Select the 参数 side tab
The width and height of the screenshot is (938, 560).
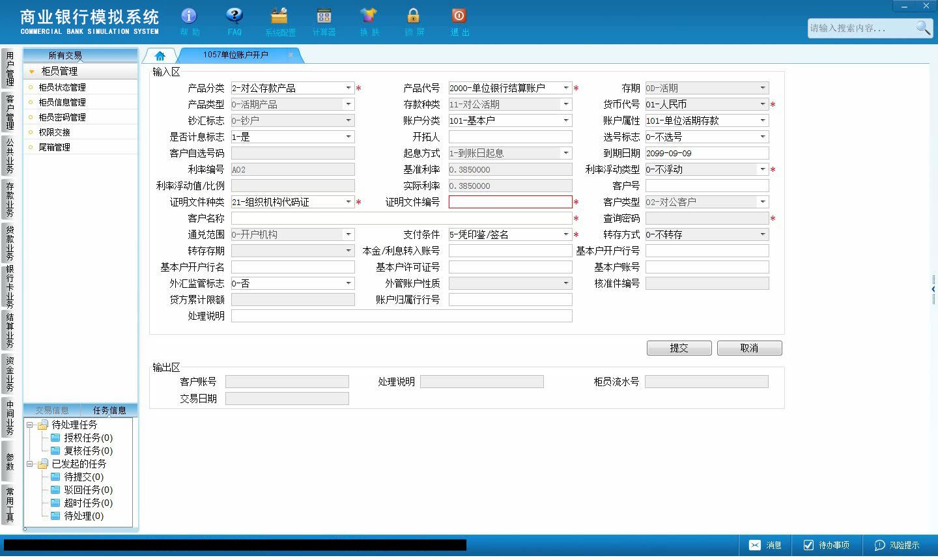pos(10,461)
